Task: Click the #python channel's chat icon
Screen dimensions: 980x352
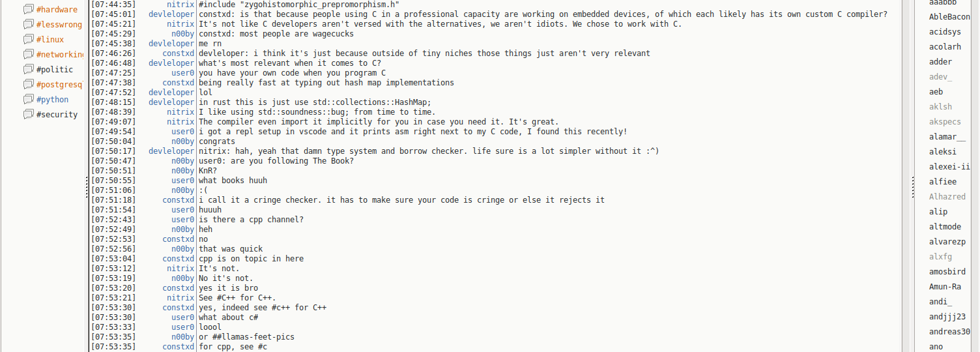Action: tap(28, 99)
